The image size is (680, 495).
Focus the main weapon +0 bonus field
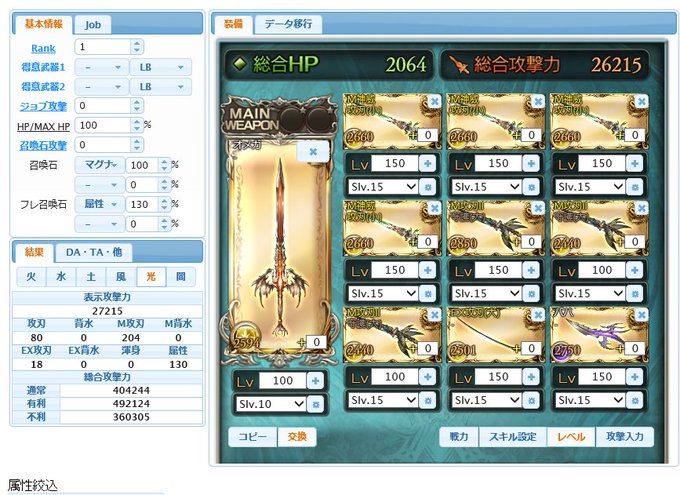pos(317,342)
